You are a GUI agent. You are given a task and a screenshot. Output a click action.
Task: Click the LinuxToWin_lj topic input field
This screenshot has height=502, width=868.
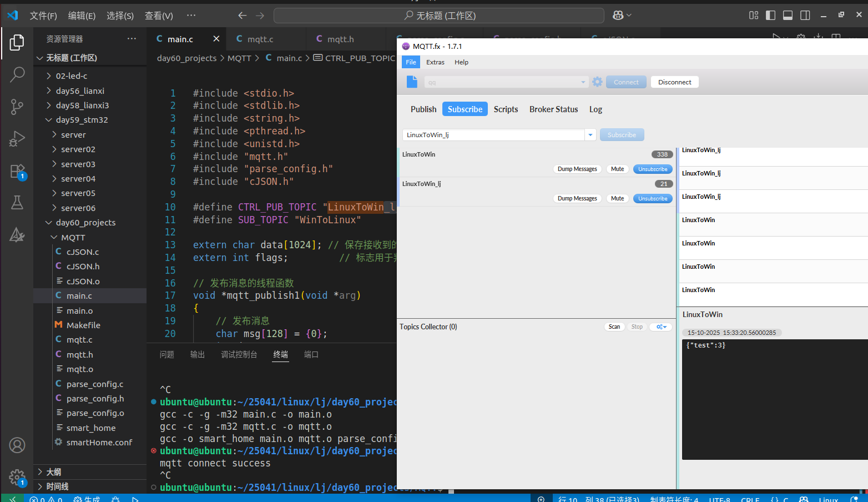coord(493,135)
